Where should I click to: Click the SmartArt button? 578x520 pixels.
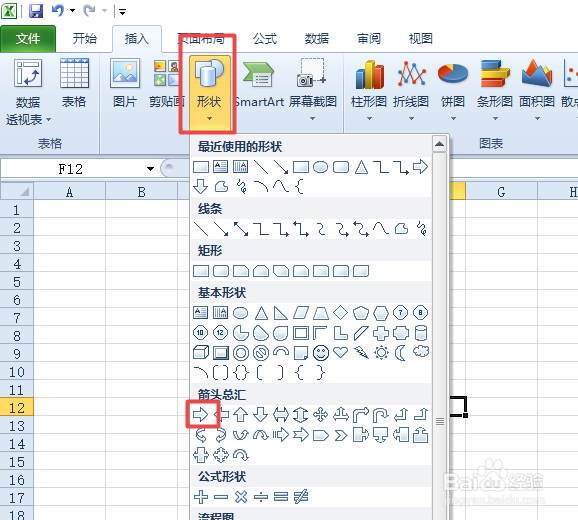point(259,83)
